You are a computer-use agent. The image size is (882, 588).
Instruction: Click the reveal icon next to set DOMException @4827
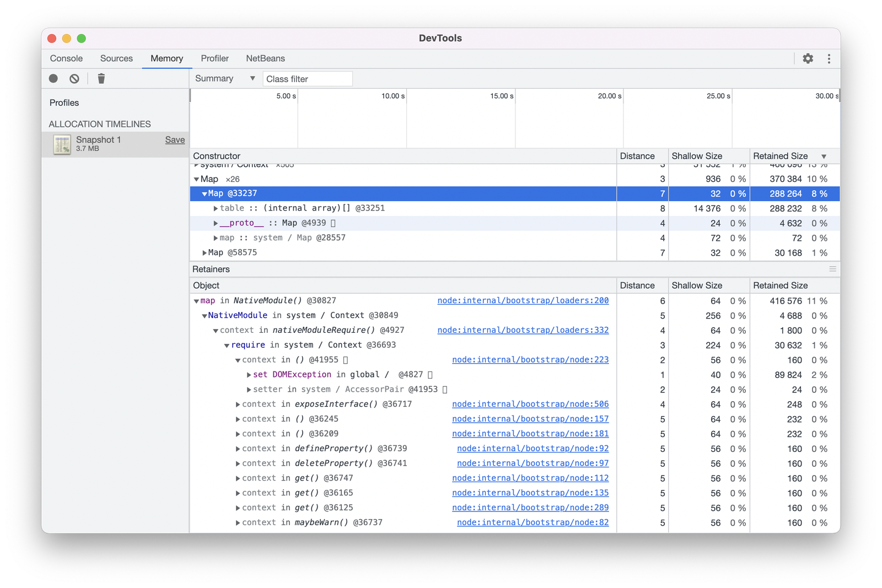(430, 375)
